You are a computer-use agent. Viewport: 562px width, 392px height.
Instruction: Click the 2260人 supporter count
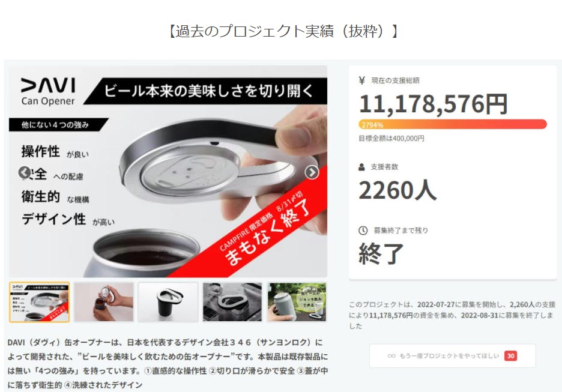point(397,190)
